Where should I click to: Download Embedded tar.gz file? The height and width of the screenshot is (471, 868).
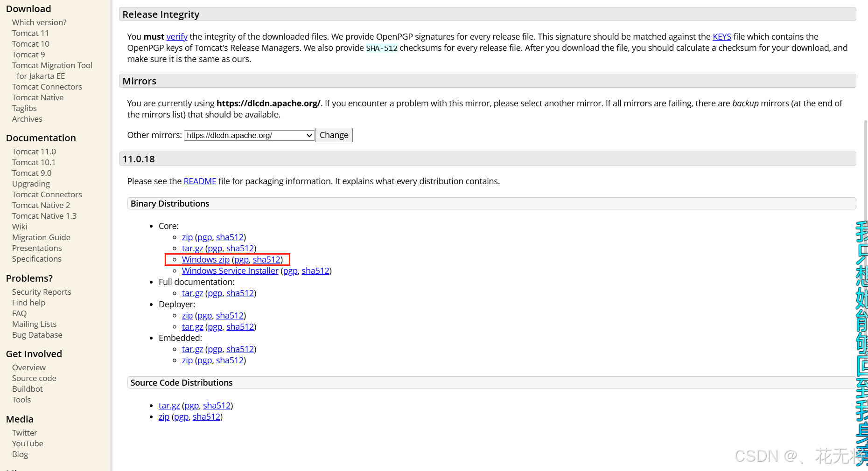[192, 349]
